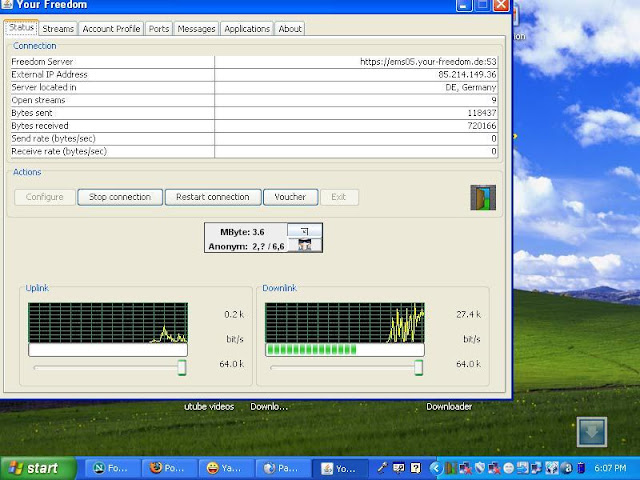The height and width of the screenshot is (480, 640).
Task: Open the Firefox 'Po...' taskbar item
Action: tap(170, 468)
